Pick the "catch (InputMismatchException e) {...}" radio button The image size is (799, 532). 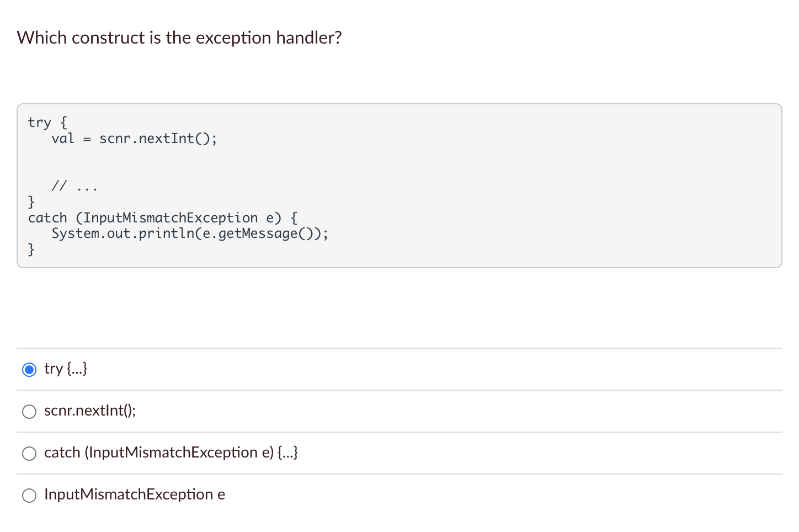tap(29, 453)
